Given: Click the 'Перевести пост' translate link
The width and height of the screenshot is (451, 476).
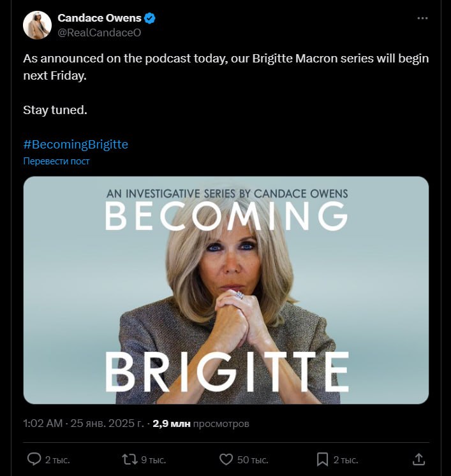Looking at the screenshot, I should (56, 161).
